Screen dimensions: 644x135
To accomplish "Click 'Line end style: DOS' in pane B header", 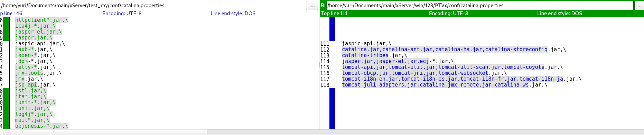I will tap(560, 13).
